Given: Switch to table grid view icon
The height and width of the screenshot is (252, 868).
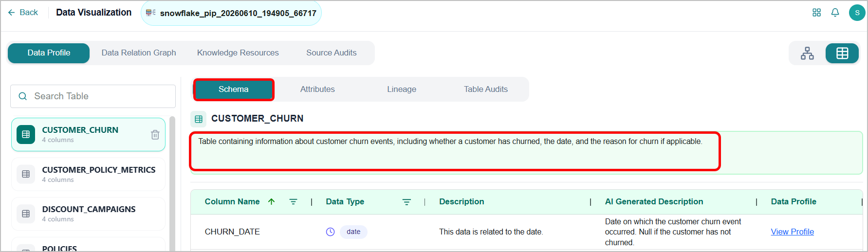Looking at the screenshot, I should click(x=842, y=54).
